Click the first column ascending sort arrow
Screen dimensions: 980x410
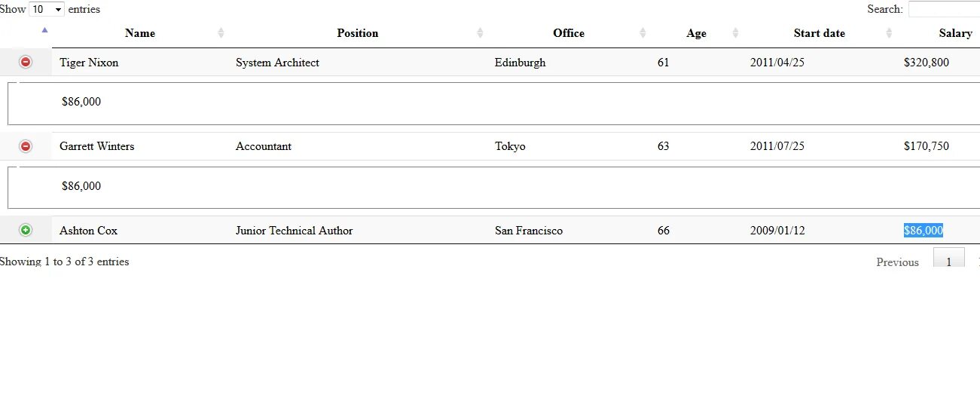(x=44, y=31)
